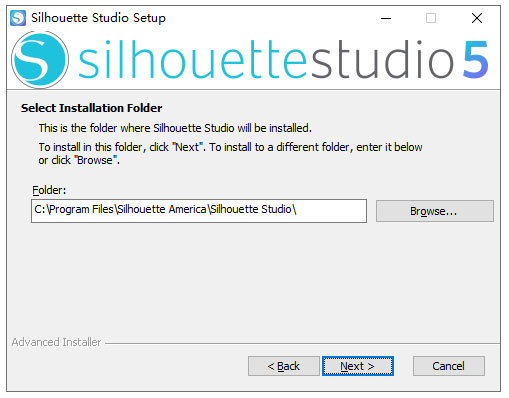The width and height of the screenshot is (509, 398).
Task: Go back with the Back button
Action: tap(283, 366)
